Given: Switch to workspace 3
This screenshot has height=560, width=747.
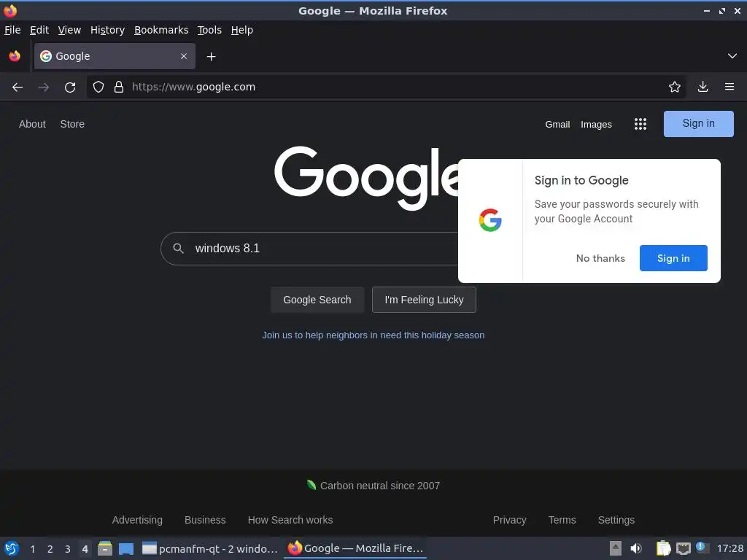Looking at the screenshot, I should 68,549.
